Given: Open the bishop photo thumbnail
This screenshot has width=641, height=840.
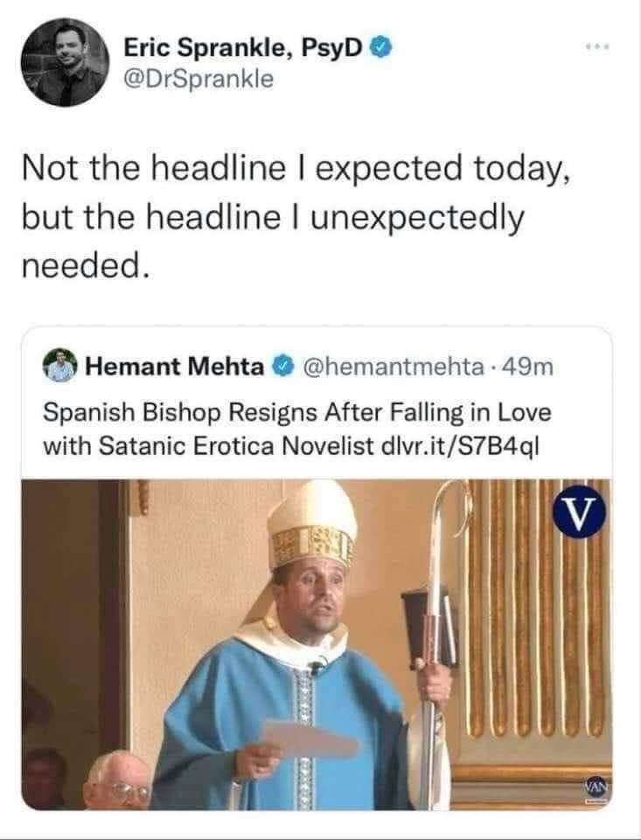Looking at the screenshot, I should click(317, 645).
